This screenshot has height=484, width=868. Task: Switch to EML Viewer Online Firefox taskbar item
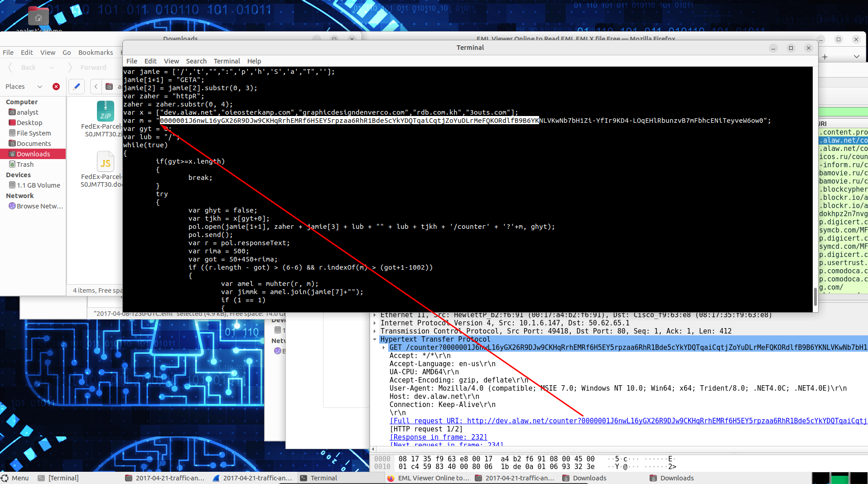pos(429,478)
